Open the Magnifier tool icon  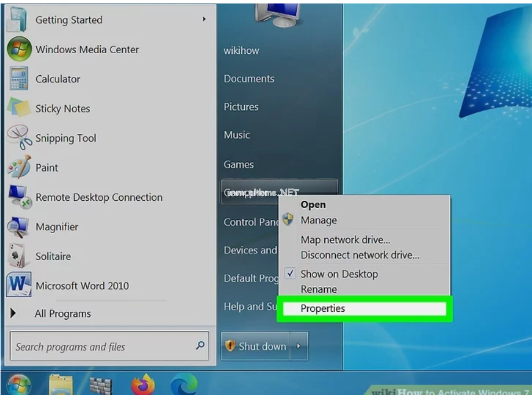[19, 227]
